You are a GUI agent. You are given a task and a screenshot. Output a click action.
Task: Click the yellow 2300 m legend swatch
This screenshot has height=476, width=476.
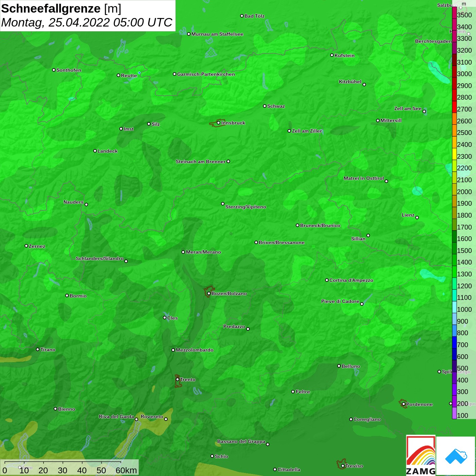454,154
